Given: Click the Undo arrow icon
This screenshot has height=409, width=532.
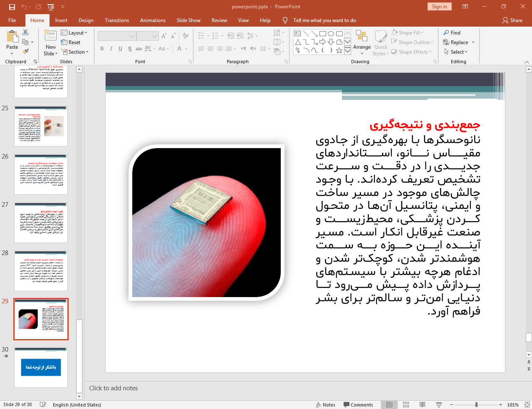Looking at the screenshot, I should click(24, 7).
